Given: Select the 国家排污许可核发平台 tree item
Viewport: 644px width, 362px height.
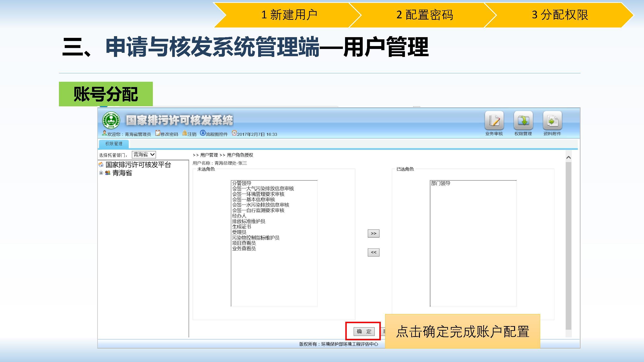Looking at the screenshot, I should pyautogui.click(x=138, y=165).
